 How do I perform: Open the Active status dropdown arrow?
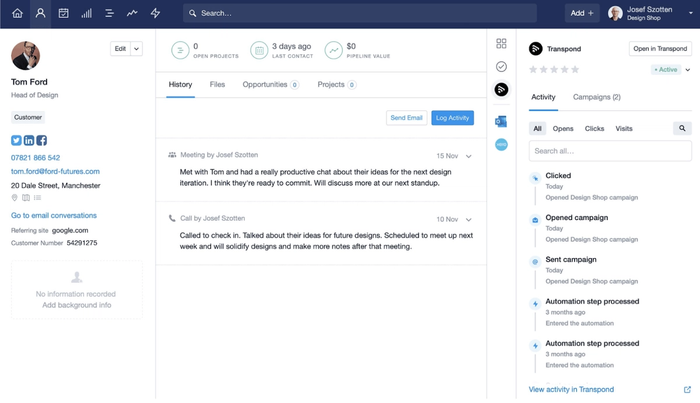click(688, 70)
